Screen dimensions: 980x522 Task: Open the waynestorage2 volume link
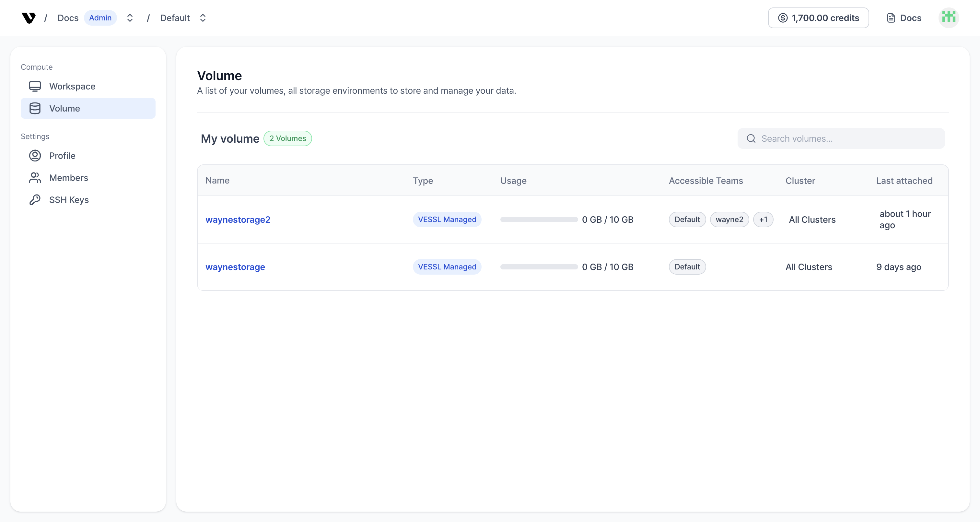click(x=238, y=220)
